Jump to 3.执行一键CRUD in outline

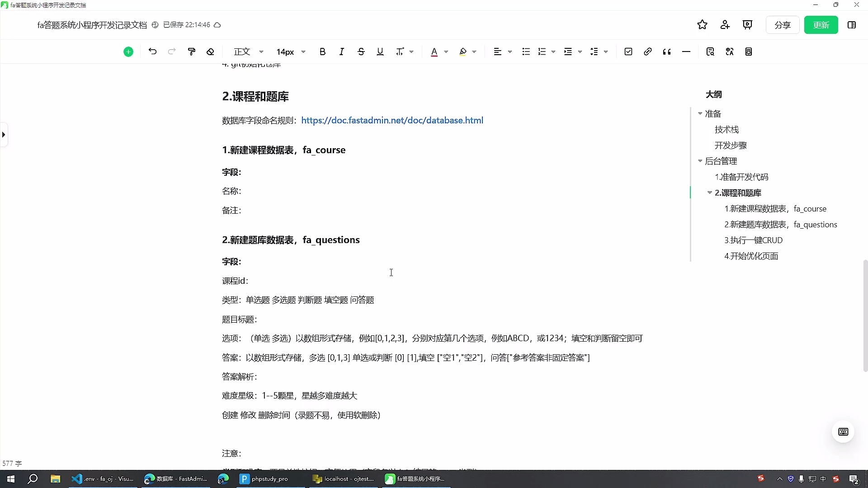[x=754, y=240]
